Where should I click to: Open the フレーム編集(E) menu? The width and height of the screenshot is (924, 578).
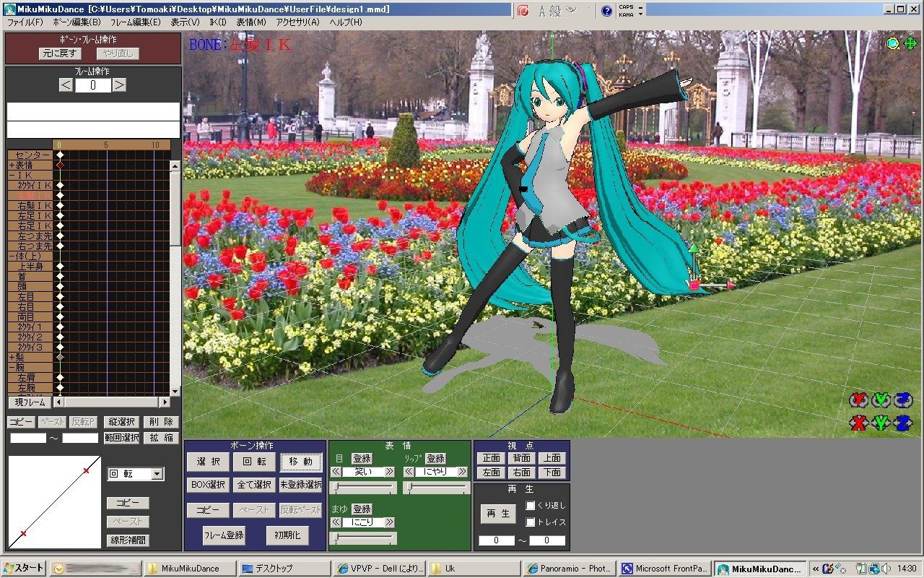136,22
